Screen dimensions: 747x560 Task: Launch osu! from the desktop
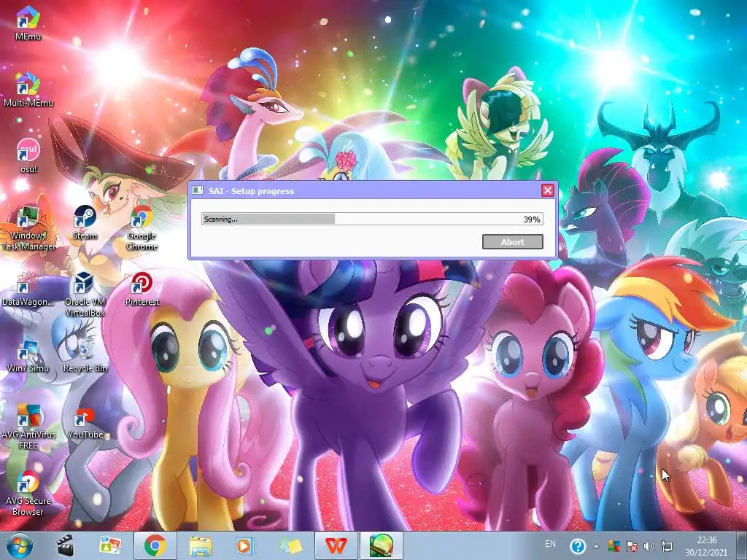coord(28,156)
